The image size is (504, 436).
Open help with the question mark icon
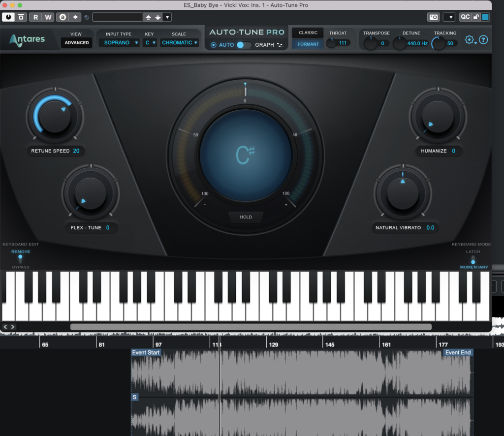click(x=483, y=39)
